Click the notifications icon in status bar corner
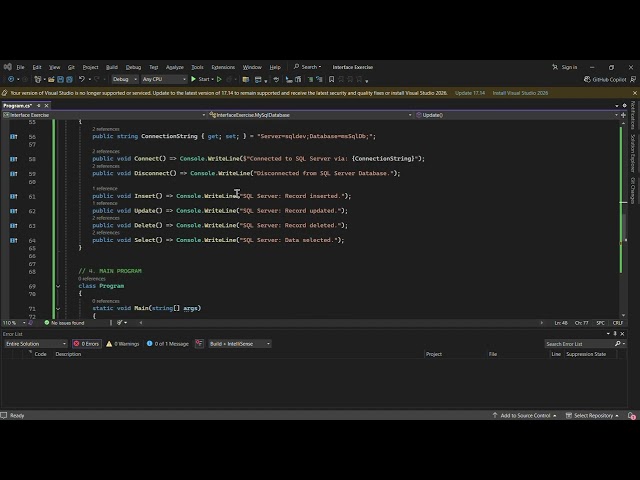This screenshot has width=640, height=480. pos(632,416)
